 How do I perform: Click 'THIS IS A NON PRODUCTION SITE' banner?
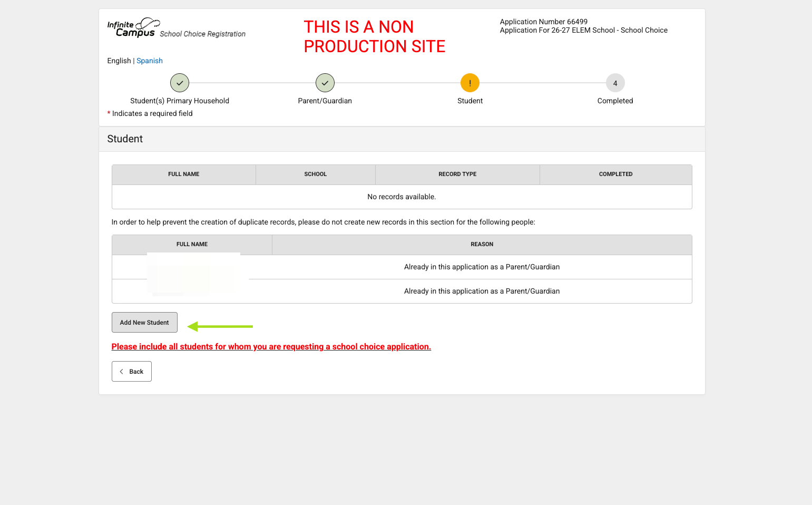click(375, 36)
